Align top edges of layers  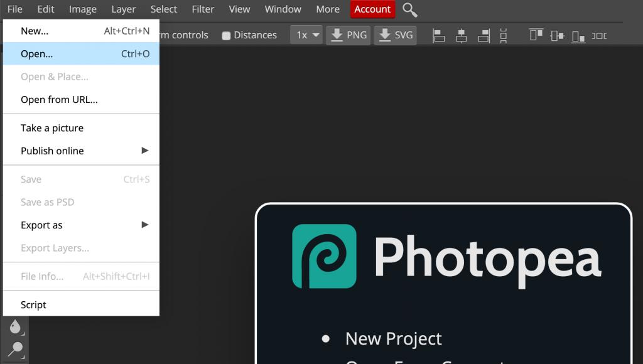[536, 35]
